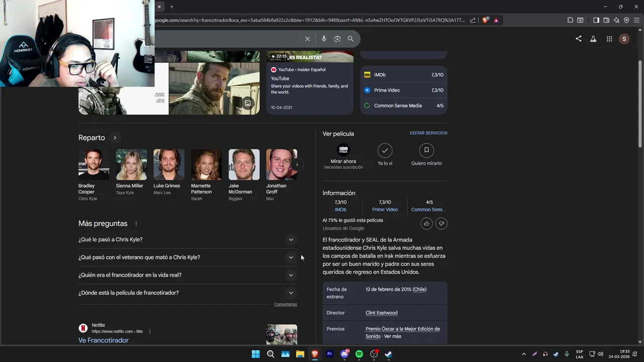Share the page via address bar share icon

473,20
